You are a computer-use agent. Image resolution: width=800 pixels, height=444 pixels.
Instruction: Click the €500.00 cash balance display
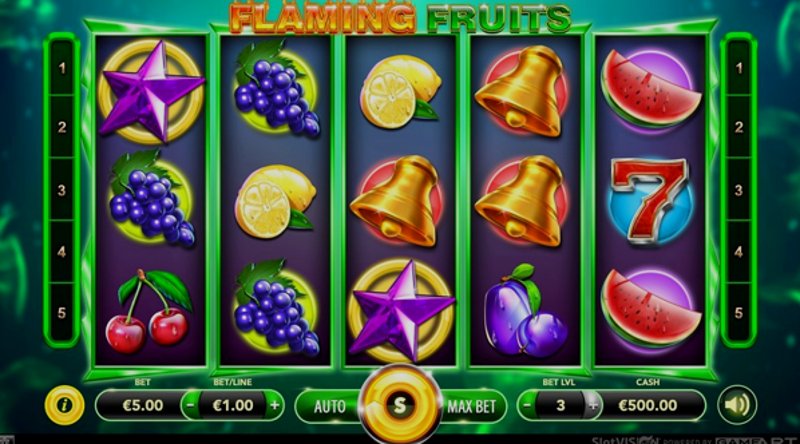click(648, 406)
